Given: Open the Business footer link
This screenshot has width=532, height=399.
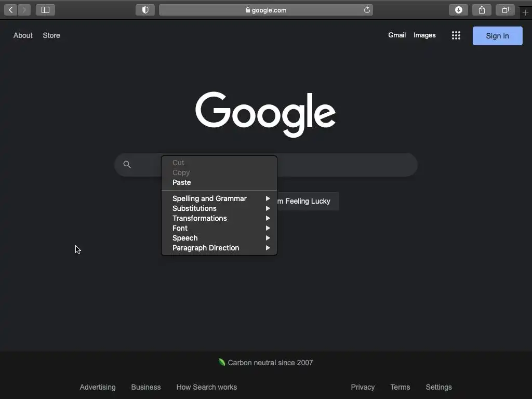Looking at the screenshot, I should click(146, 387).
